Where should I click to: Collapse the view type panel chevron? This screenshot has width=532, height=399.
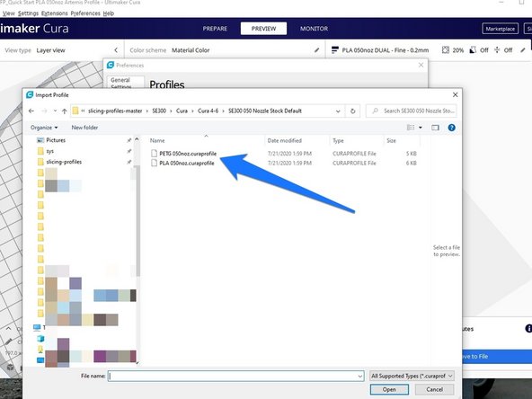116,50
